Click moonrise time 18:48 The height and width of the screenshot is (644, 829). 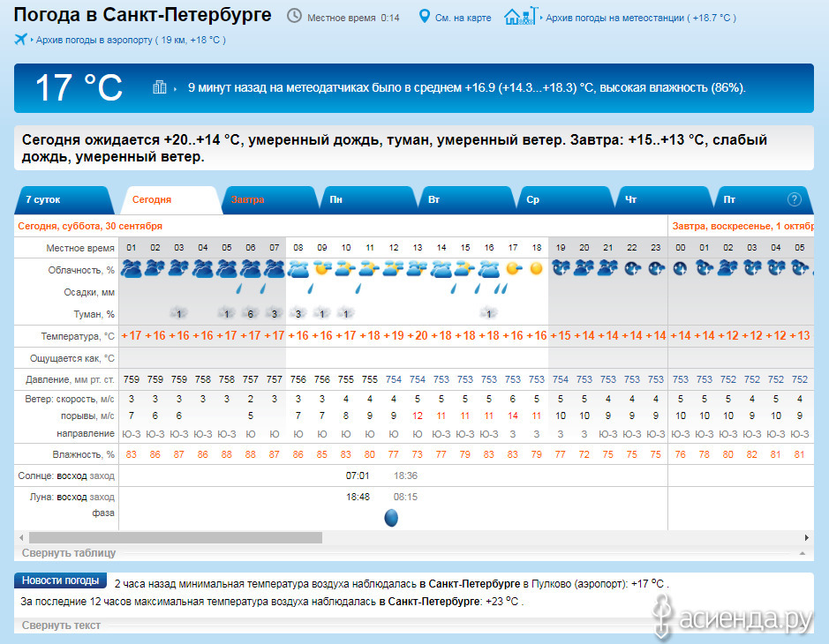pyautogui.click(x=358, y=497)
